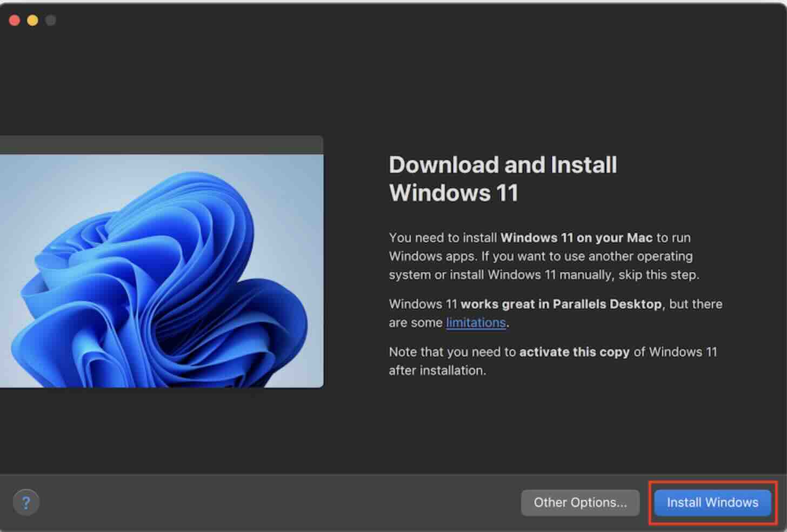
Task: Close the Parallels installer window
Action: point(15,21)
